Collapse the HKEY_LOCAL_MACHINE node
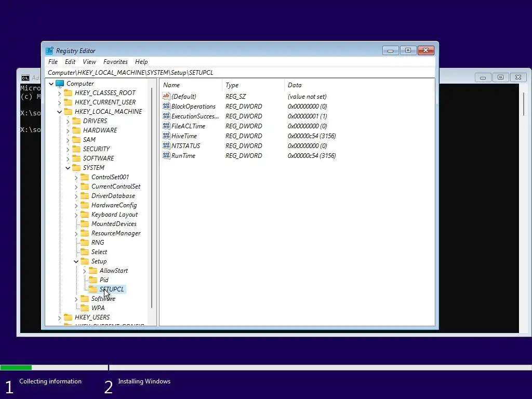 [x=60, y=112]
